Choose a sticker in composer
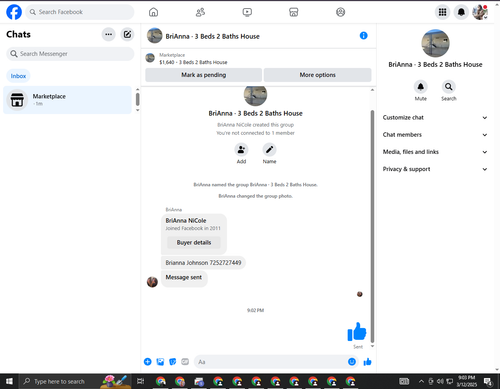500x389 pixels. [173, 362]
